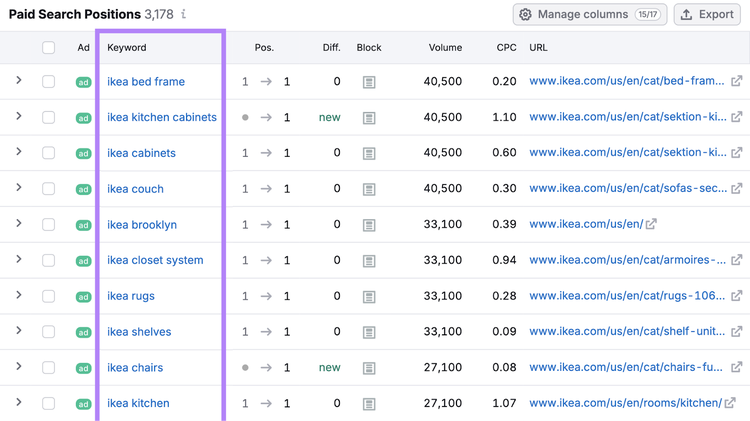
Task: Click volume 27,100 in ikea kitchen row
Action: (443, 403)
